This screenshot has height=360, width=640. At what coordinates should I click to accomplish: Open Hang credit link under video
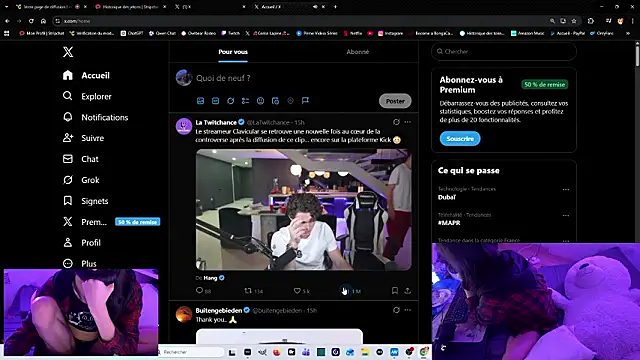tap(210, 278)
